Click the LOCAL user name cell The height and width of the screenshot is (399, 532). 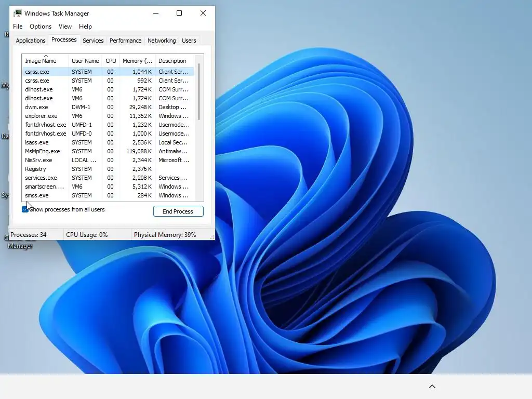pos(84,160)
